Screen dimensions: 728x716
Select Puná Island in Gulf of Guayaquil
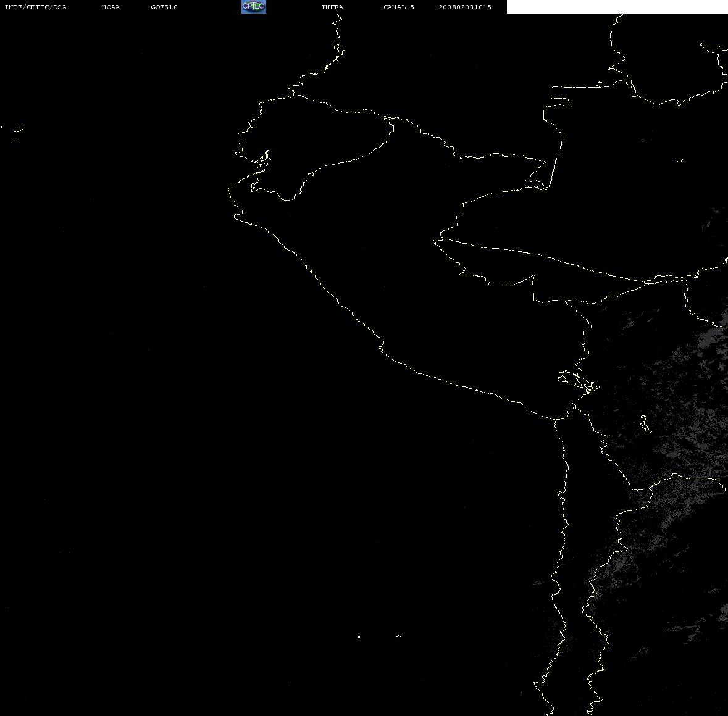pyautogui.click(x=262, y=161)
